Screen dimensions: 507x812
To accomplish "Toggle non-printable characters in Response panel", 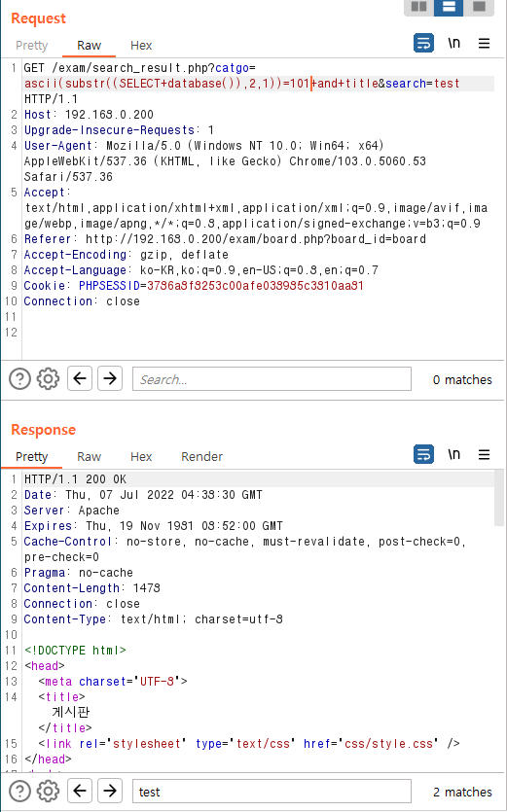I will [454, 454].
